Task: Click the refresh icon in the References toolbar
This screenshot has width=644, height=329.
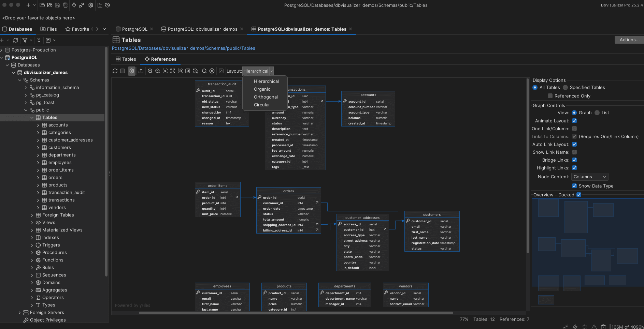Action: point(115,71)
